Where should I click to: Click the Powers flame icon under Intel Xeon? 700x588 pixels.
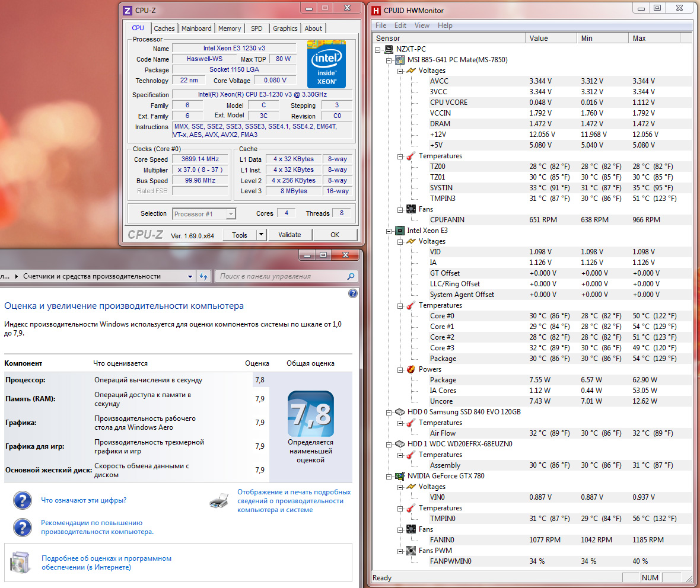pos(411,369)
